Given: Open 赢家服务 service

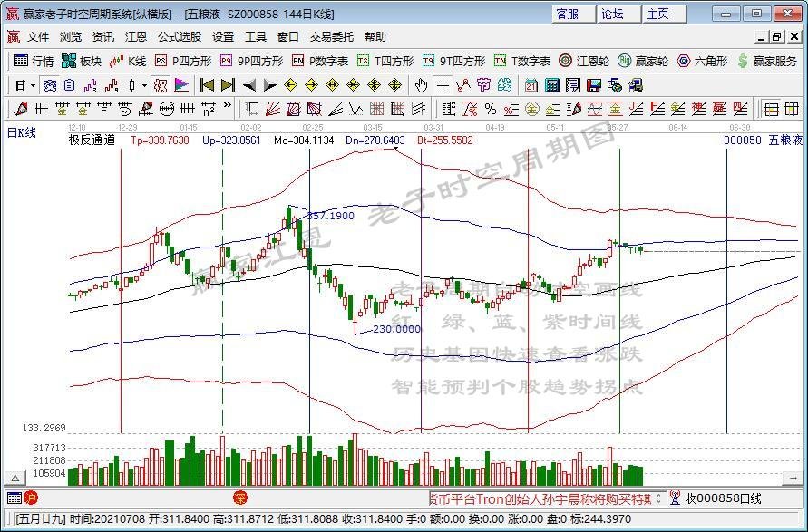Looking at the screenshot, I should pyautogui.click(x=767, y=62).
